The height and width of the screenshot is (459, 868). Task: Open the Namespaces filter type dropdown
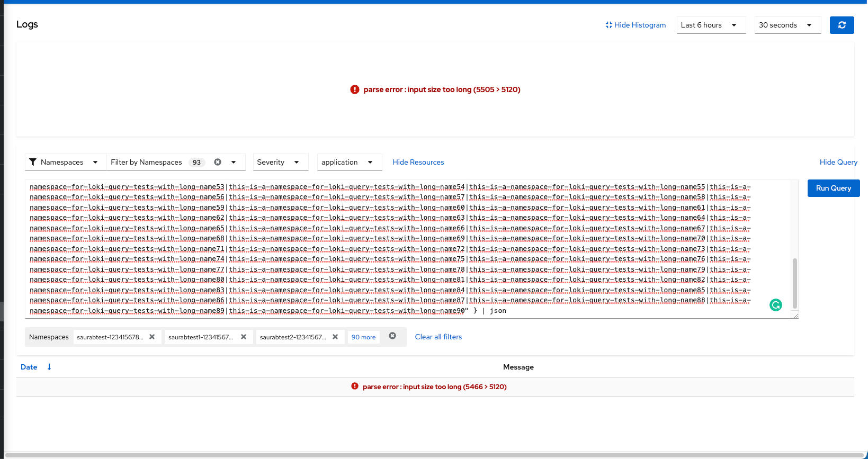coord(66,162)
